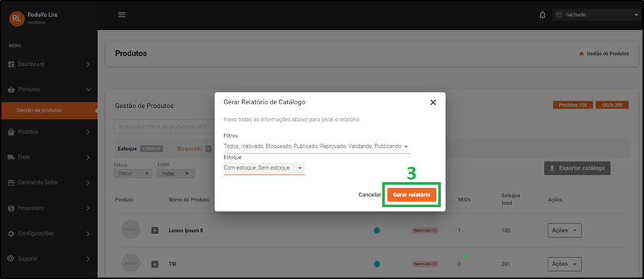
Task: Click the SKU's 208 badge
Action: [x=612, y=105]
